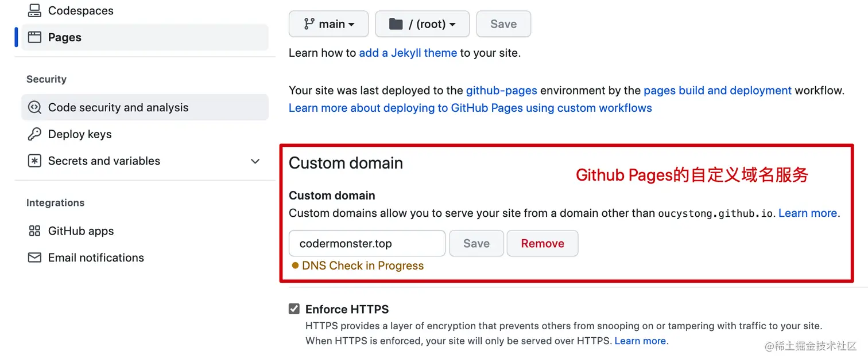Click the Secrets and variables asterisk icon
Viewport: 868px width, 363px height.
34,161
